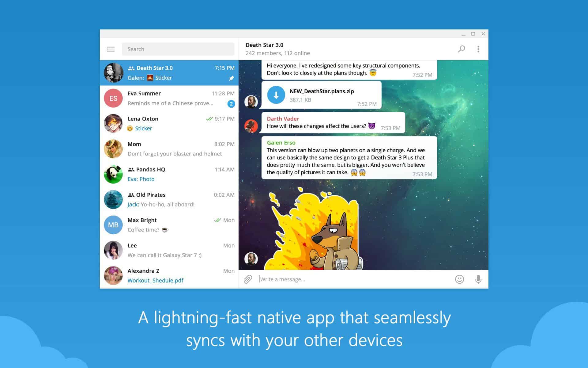588x368 pixels.
Task: Click the three-dot menu icon for options
Action: coord(478,49)
